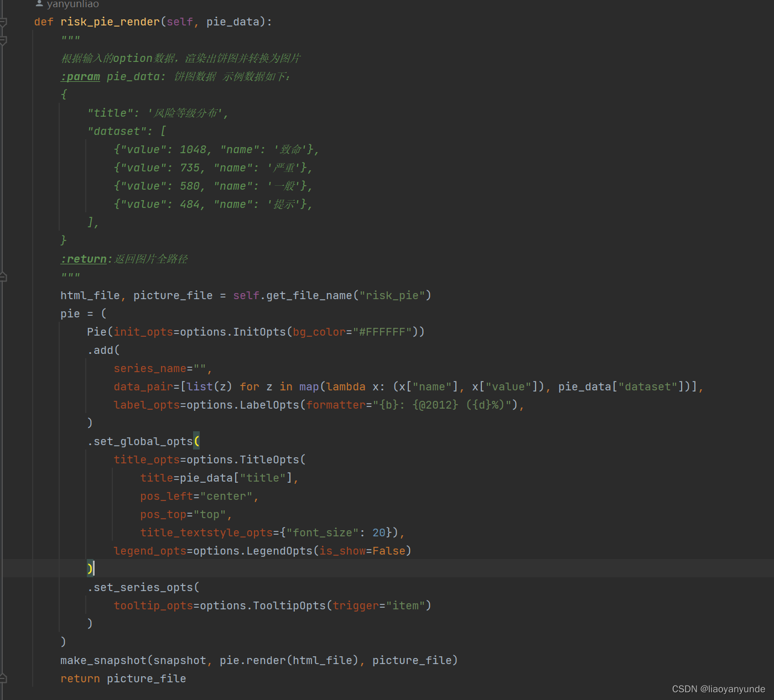774x700 pixels.
Task: Click the pie_data parameter in the def line
Action: click(233, 22)
